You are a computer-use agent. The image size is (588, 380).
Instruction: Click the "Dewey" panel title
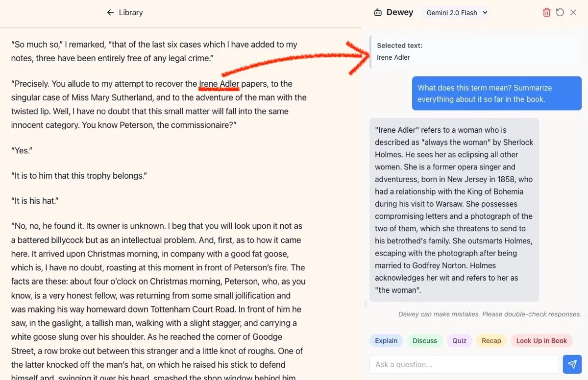[x=400, y=13]
